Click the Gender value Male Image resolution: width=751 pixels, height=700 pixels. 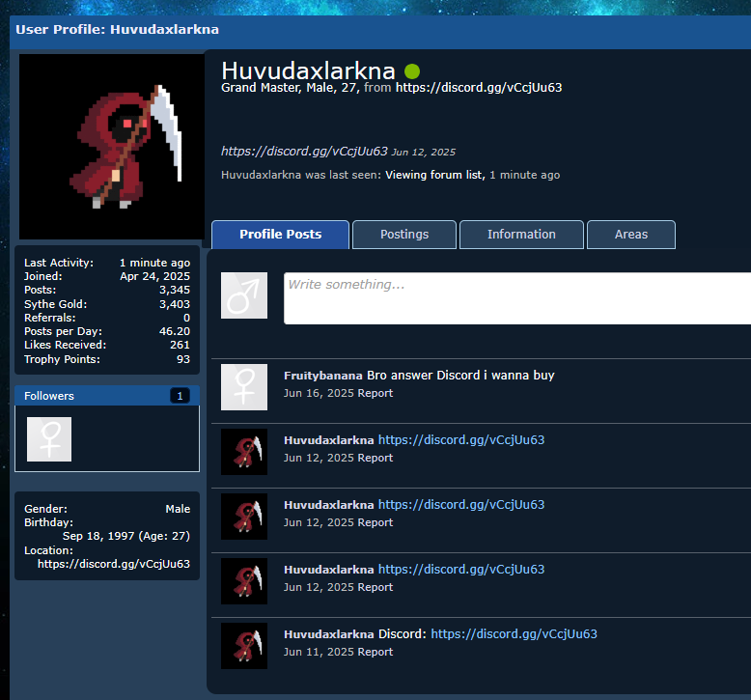click(x=178, y=509)
